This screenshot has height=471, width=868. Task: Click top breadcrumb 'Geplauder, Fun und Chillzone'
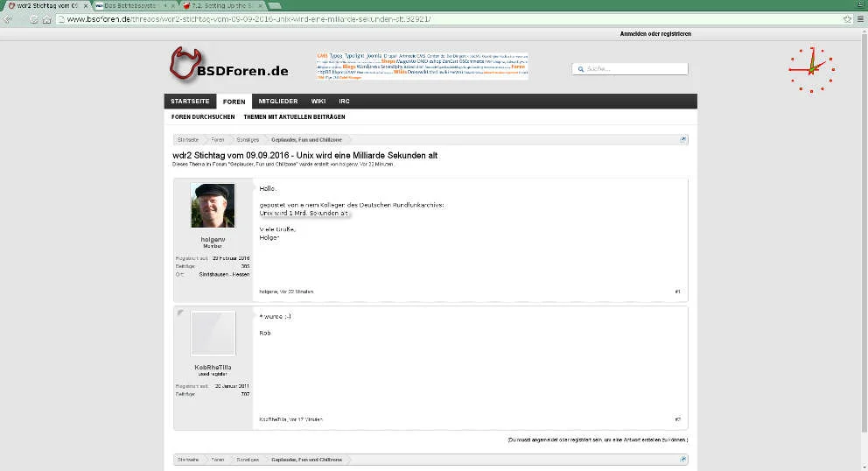[306, 140]
